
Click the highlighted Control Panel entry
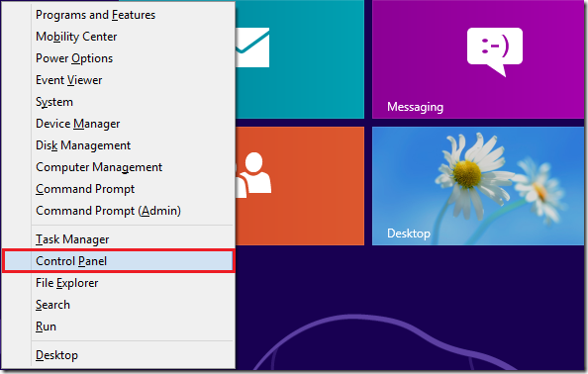click(x=119, y=261)
